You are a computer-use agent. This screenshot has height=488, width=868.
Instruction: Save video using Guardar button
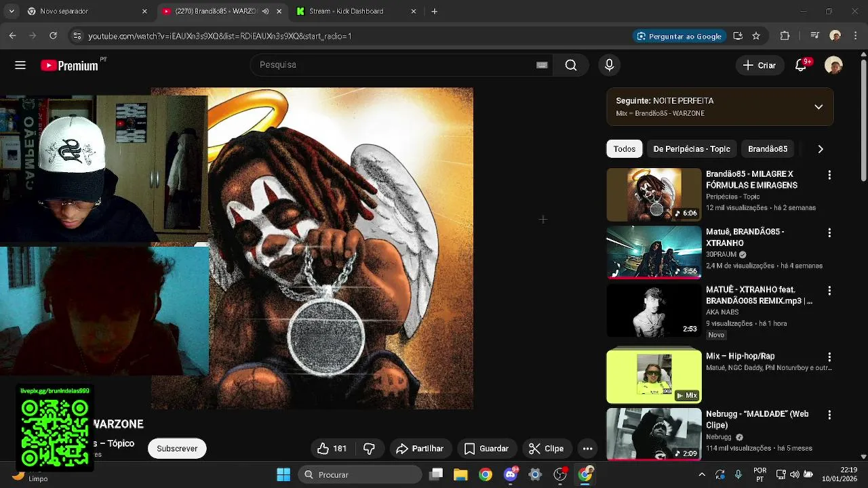click(x=487, y=449)
